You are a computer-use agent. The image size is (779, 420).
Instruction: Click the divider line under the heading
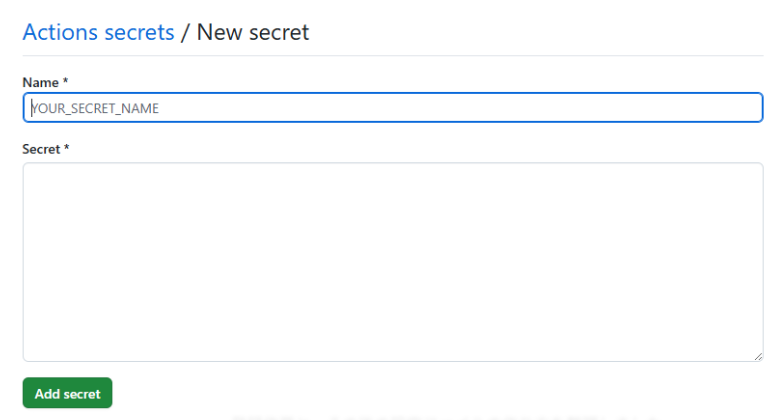click(x=392, y=55)
